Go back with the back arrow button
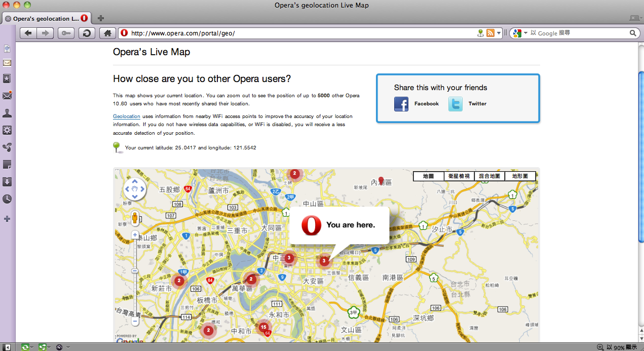This screenshot has width=644, height=351. click(28, 33)
